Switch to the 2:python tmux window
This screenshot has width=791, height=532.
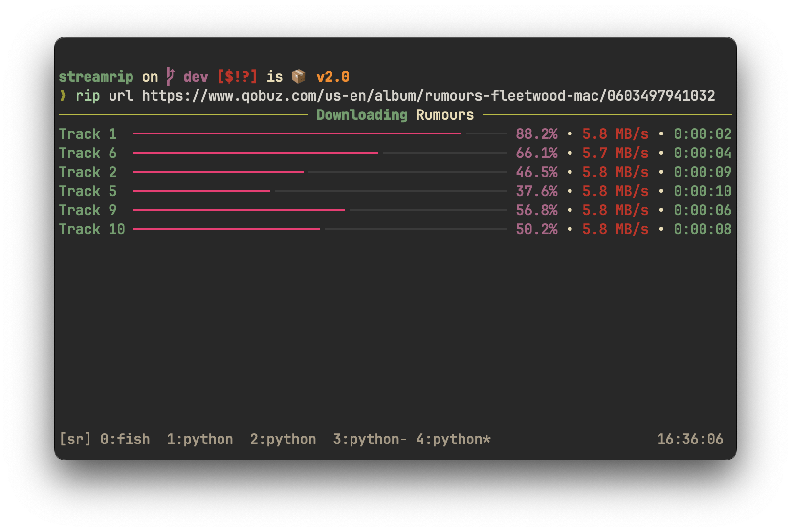pyautogui.click(x=283, y=439)
